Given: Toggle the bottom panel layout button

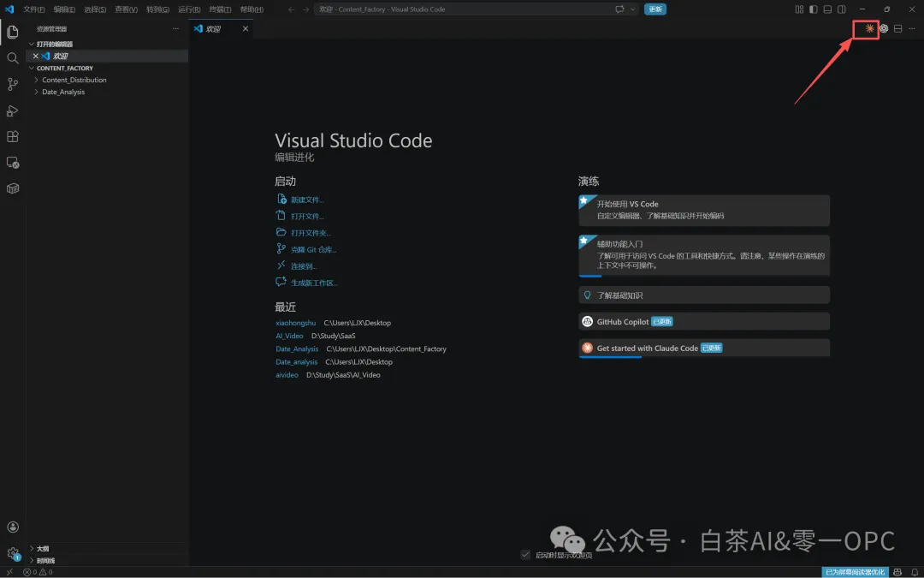Looking at the screenshot, I should [x=827, y=9].
